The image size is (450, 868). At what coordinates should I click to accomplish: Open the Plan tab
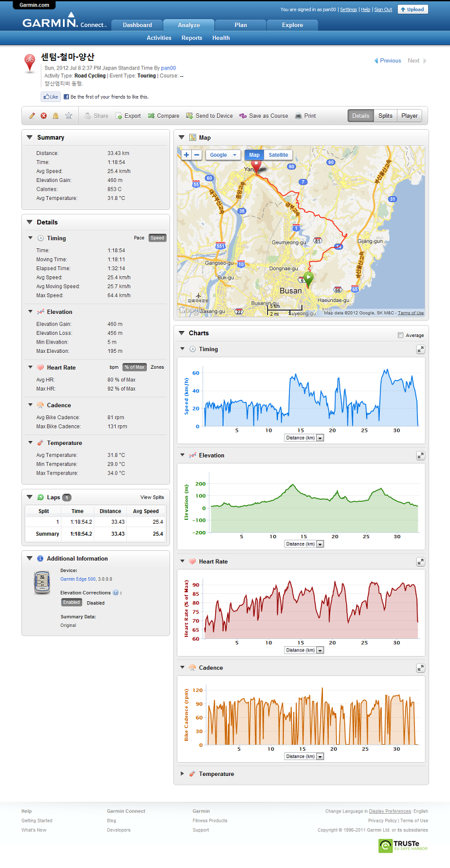coord(241,25)
